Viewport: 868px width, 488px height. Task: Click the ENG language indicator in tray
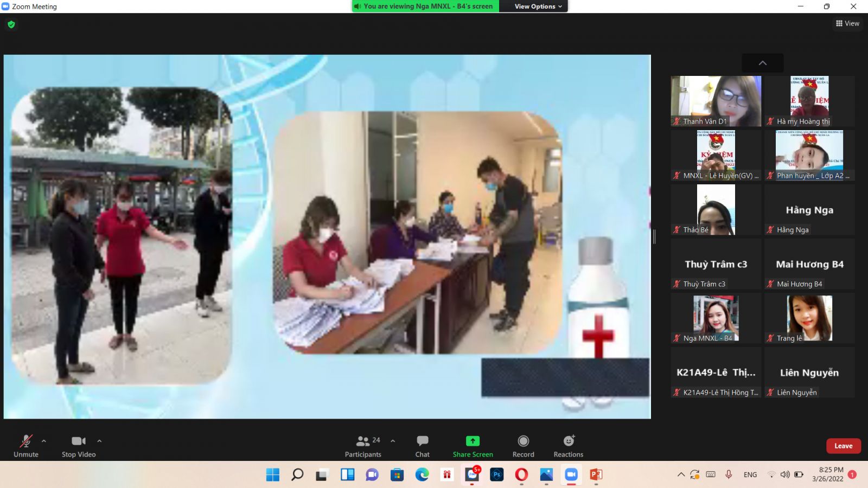coord(750,475)
